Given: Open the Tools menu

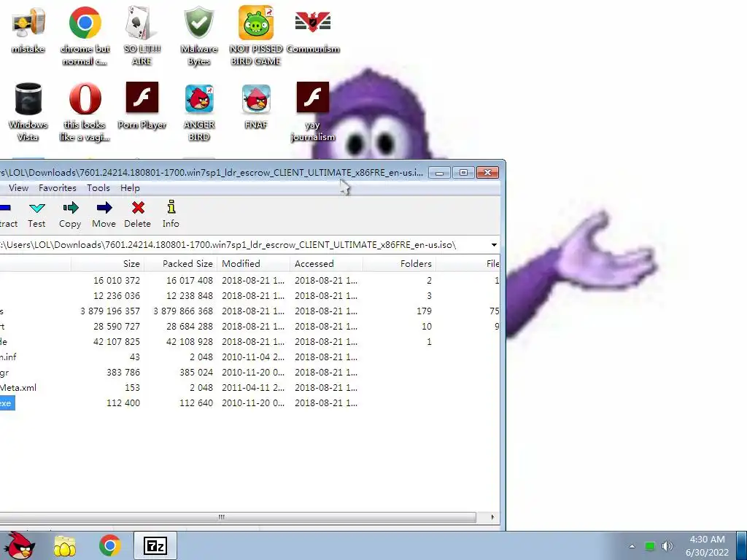Looking at the screenshot, I should pyautogui.click(x=98, y=188).
